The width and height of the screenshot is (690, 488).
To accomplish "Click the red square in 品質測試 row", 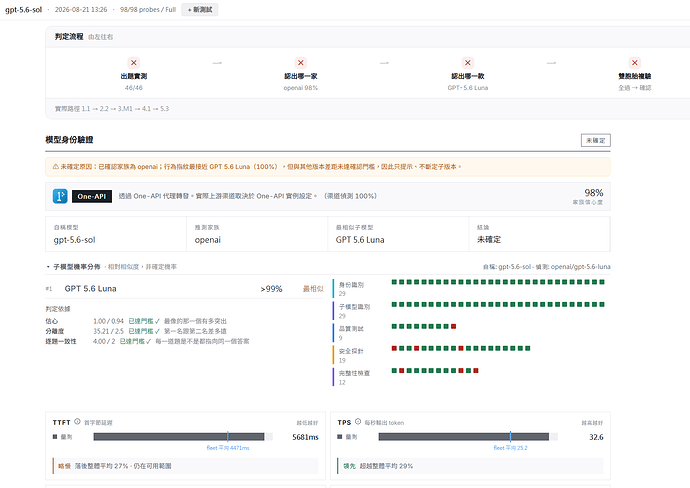I will pos(453,326).
